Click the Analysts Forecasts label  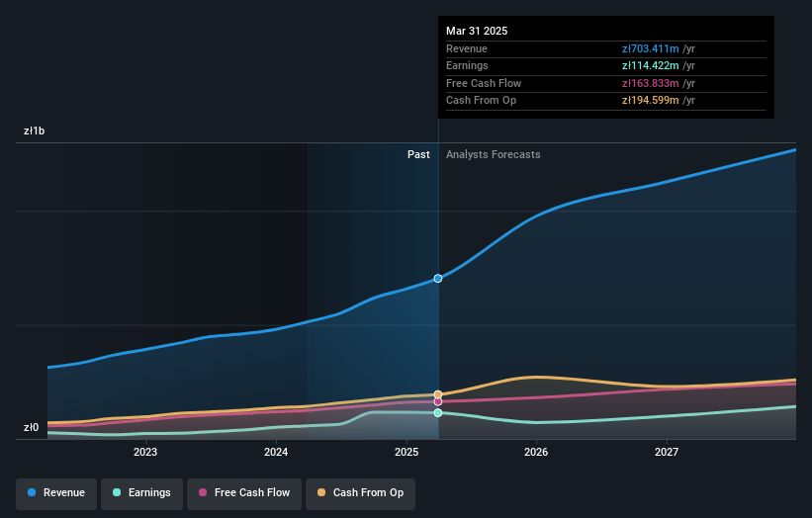click(493, 154)
